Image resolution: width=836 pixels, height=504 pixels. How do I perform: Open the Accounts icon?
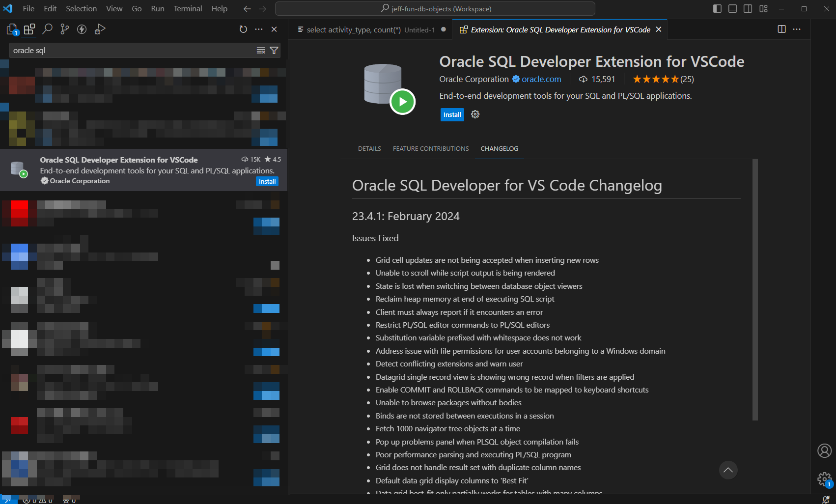824,450
